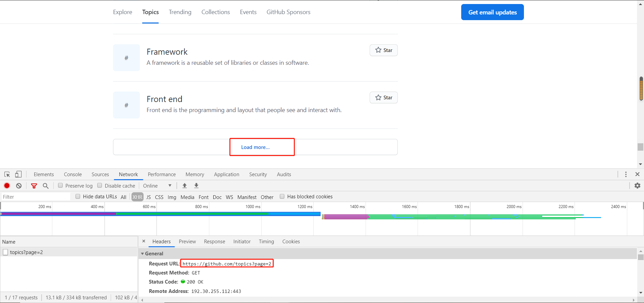Filter requests by Img type
Viewport: 644px width, 303px height.
click(172, 197)
